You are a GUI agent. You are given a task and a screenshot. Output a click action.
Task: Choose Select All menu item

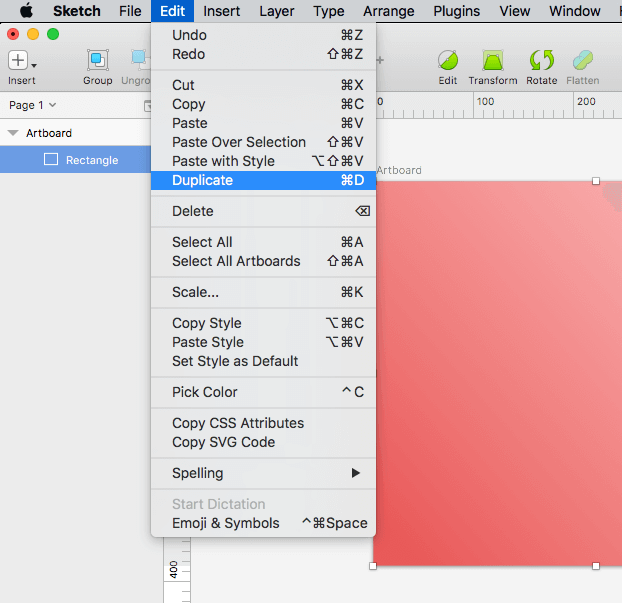263,242
